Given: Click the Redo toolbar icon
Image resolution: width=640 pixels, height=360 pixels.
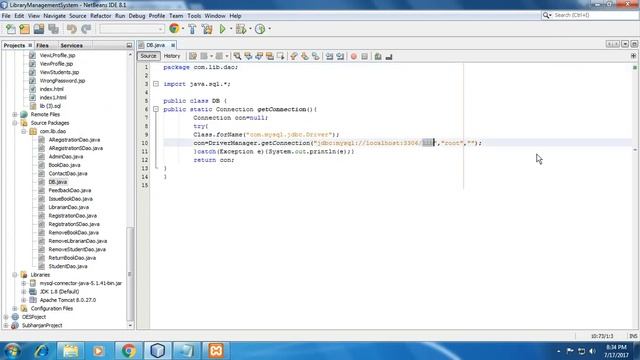Looking at the screenshot, I should point(86,29).
